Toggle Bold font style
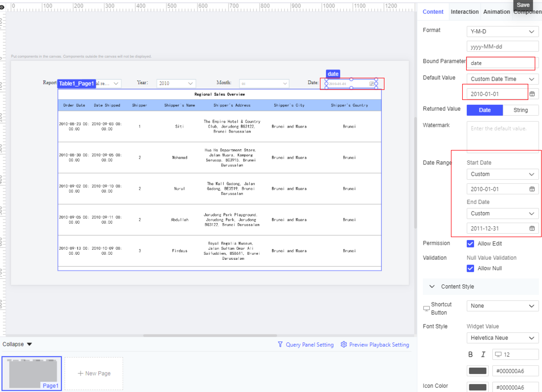The image size is (542, 392). 470,354
